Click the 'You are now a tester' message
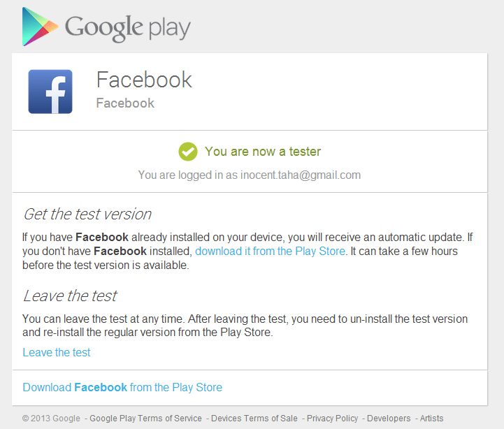504x429 pixels. 263,151
